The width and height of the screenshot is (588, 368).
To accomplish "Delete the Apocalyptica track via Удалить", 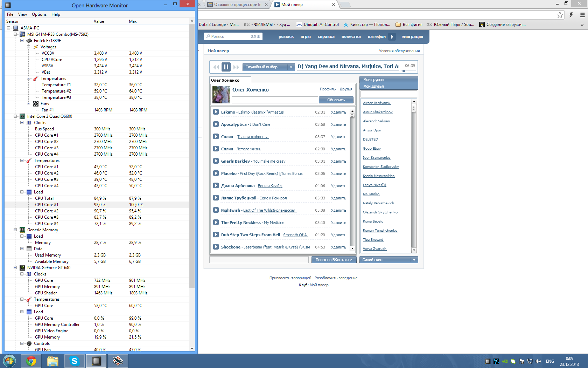I will point(339,124).
